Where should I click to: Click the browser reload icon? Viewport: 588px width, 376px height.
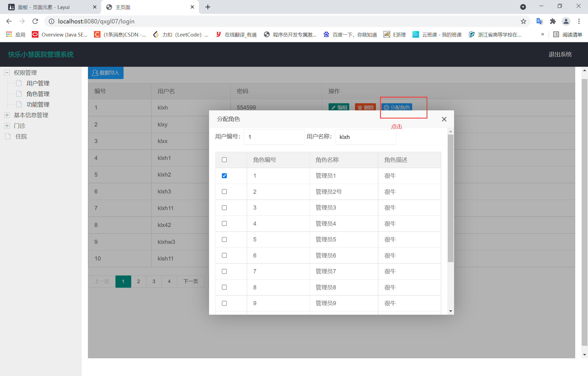pos(35,21)
